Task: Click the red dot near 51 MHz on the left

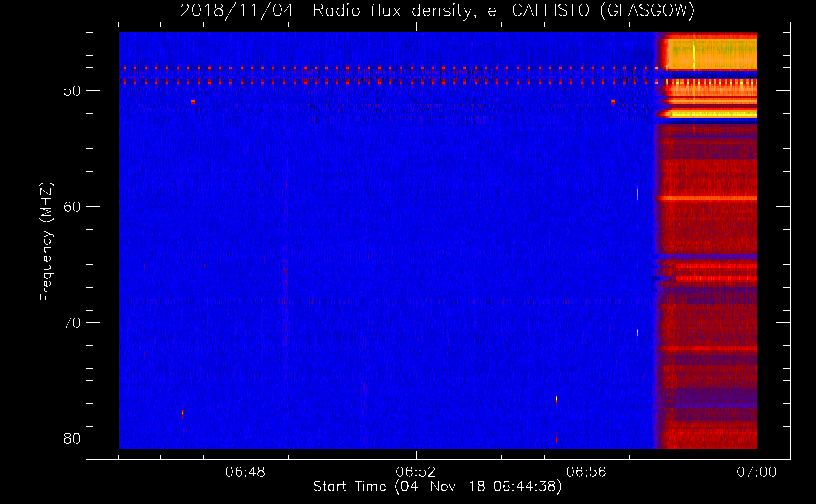Action: tap(193, 101)
